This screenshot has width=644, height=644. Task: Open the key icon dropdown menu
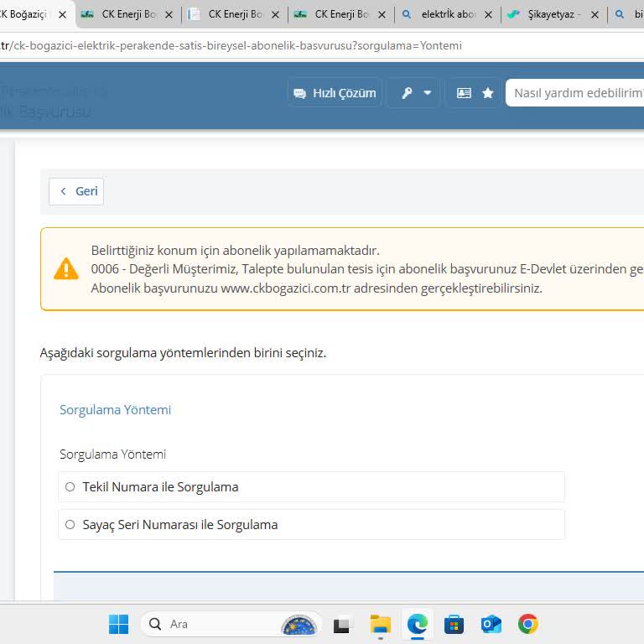pos(428,93)
